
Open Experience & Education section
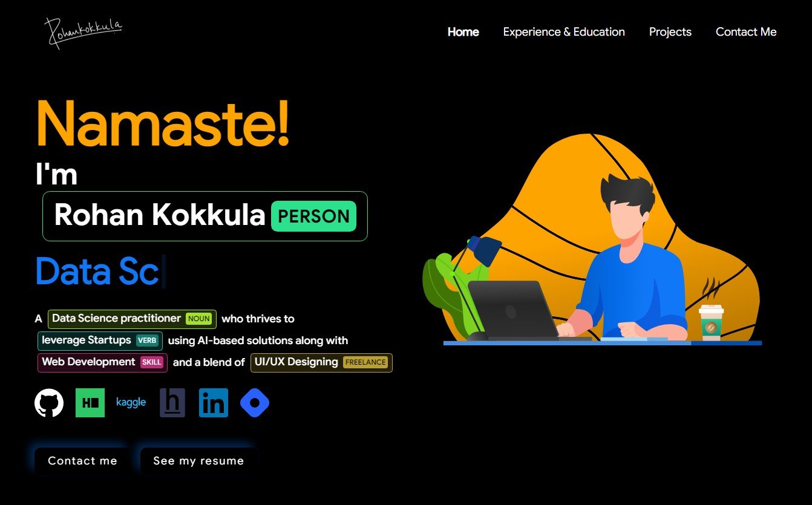(564, 32)
